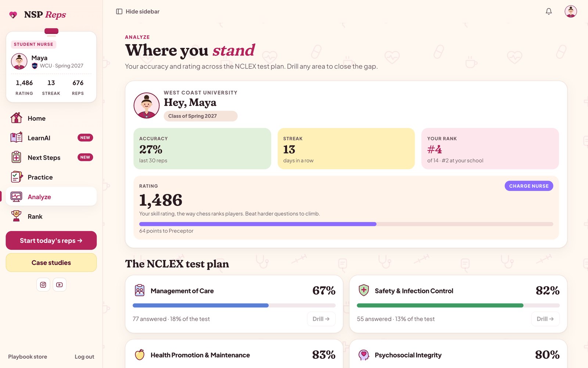Open the Rank page
The height and width of the screenshot is (368, 588).
pos(51,216)
